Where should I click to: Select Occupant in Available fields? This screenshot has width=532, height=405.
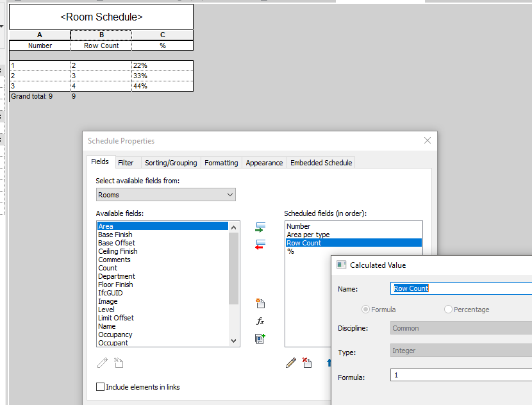(163, 343)
